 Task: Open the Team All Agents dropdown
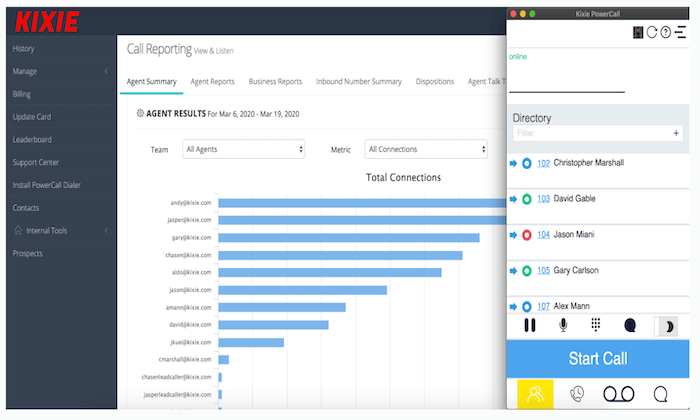pos(244,149)
